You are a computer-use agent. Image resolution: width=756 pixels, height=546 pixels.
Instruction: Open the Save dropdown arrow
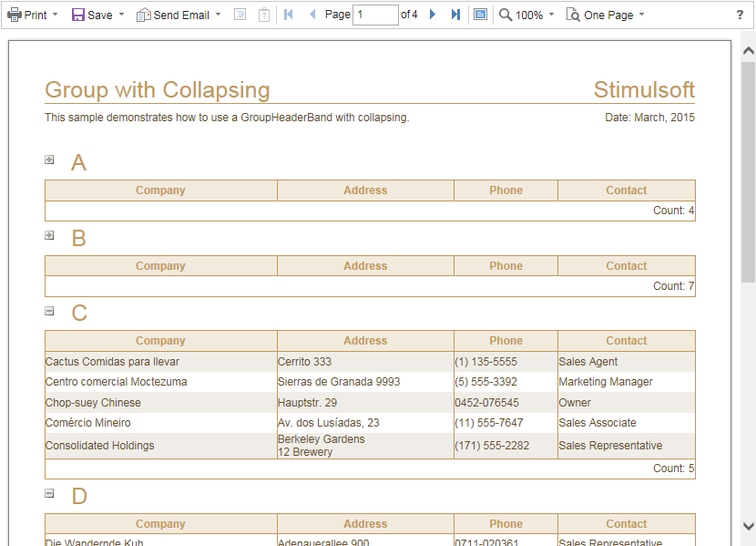[x=121, y=15]
